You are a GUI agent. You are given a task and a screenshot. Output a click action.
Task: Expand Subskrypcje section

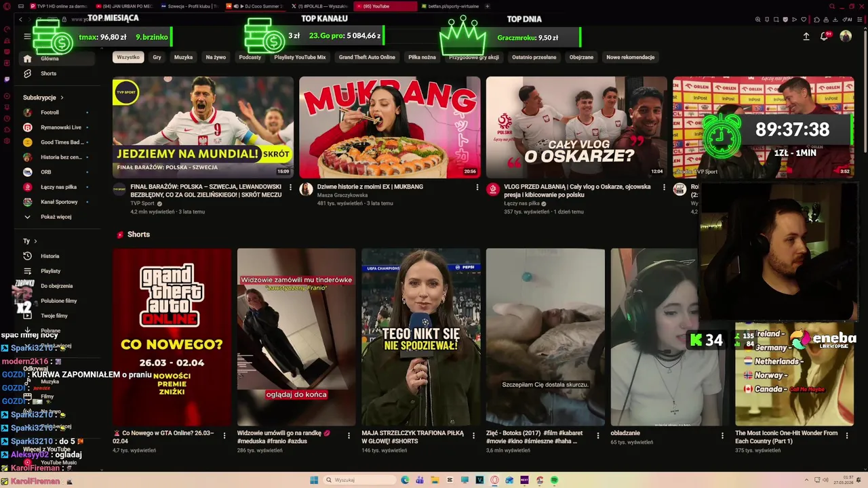coord(43,98)
